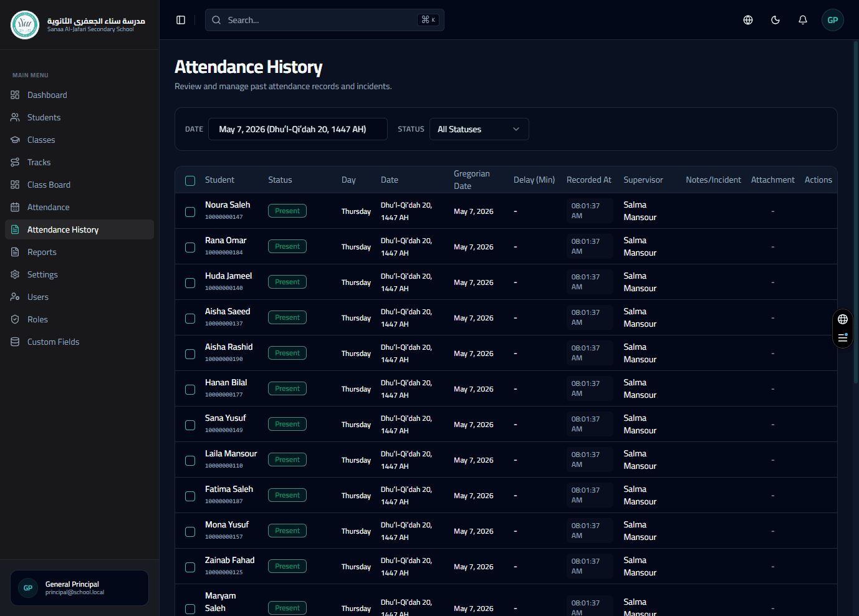This screenshot has width=859, height=616.
Task: Open the date picker showing May 7, 2026
Action: pos(297,129)
